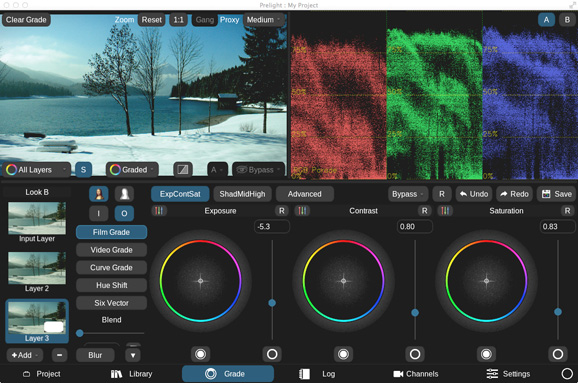Toggle the I input button

click(x=99, y=213)
